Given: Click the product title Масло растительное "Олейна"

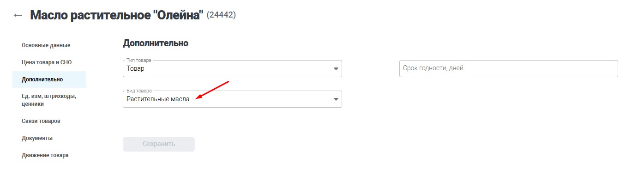Looking at the screenshot, I should coord(117,15).
